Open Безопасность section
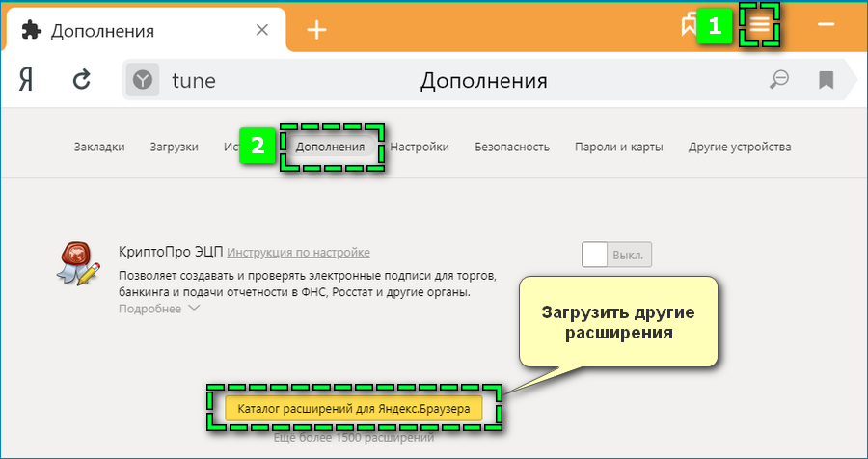This screenshot has width=868, height=459. pos(512,147)
